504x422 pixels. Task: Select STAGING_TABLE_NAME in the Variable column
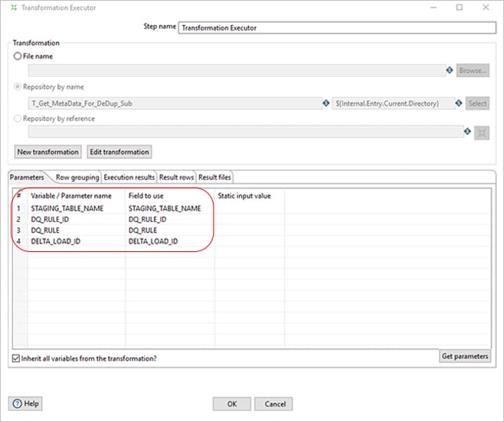click(67, 208)
